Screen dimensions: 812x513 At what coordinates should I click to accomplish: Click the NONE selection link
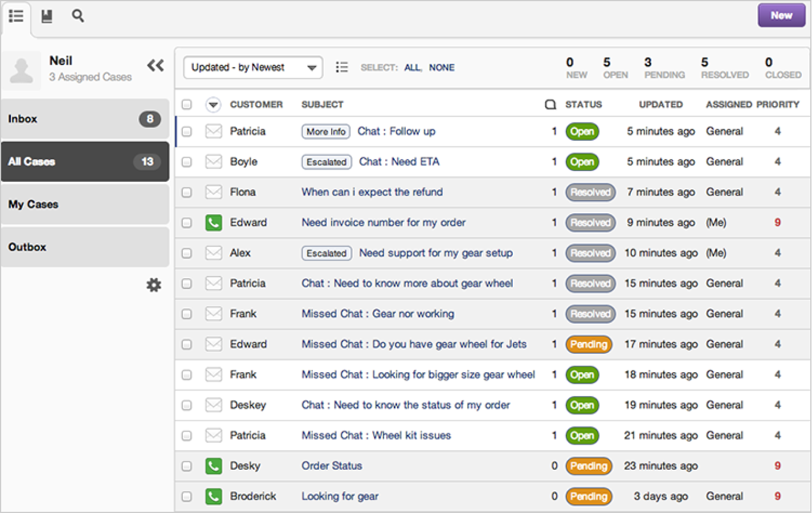pyautogui.click(x=442, y=67)
